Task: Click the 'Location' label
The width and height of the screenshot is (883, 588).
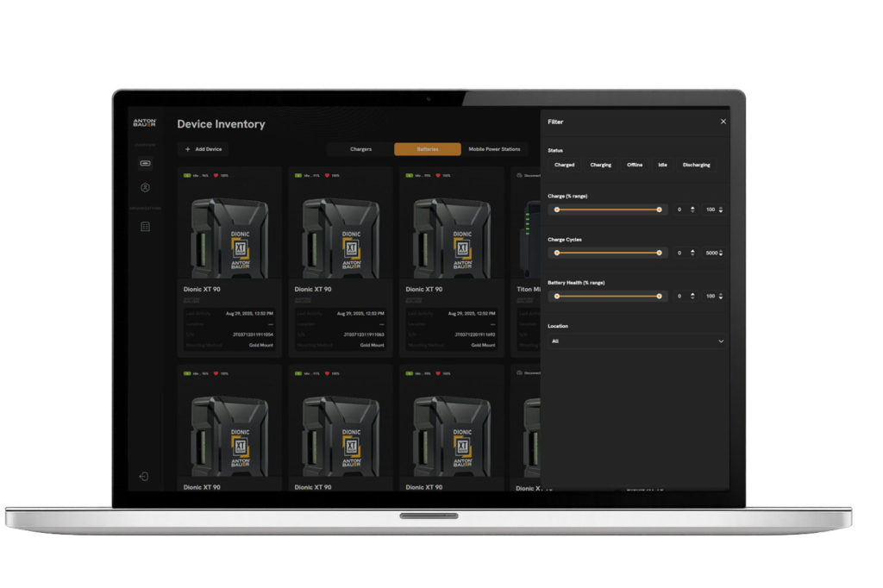Action: [558, 326]
